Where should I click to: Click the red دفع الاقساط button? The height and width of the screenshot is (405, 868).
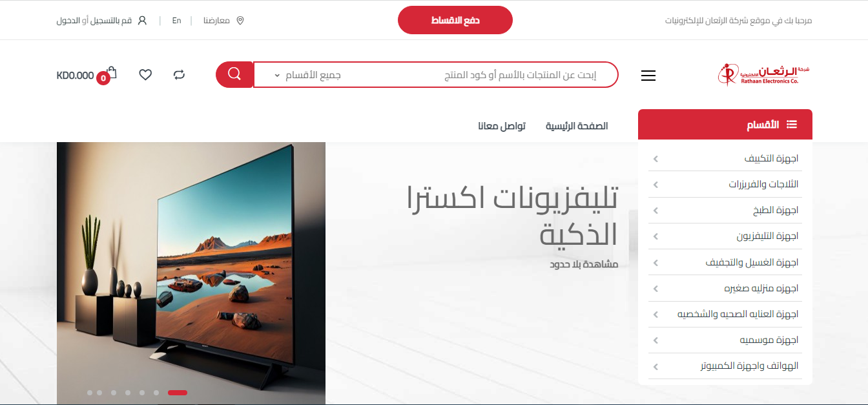pyautogui.click(x=455, y=20)
